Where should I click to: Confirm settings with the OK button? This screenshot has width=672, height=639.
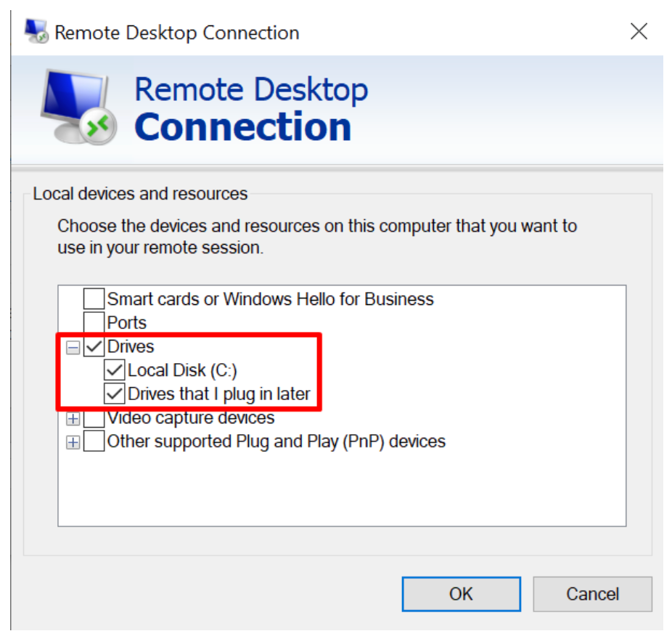[461, 594]
